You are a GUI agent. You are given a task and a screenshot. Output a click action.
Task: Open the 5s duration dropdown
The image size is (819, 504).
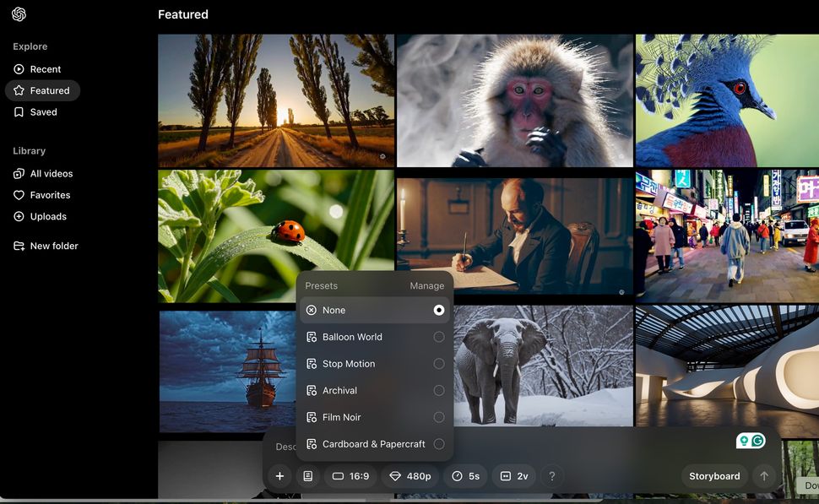tap(465, 476)
